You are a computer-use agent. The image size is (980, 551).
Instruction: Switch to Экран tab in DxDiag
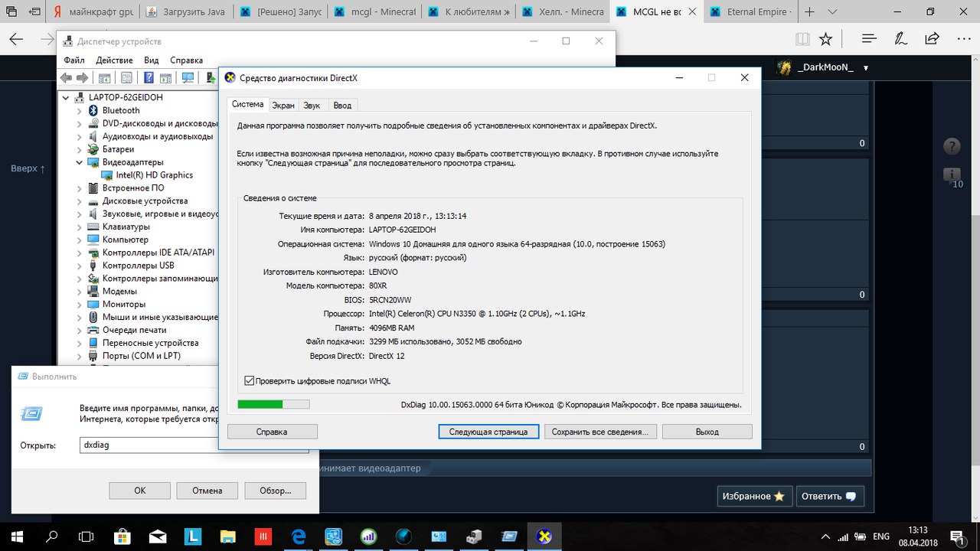283,106
